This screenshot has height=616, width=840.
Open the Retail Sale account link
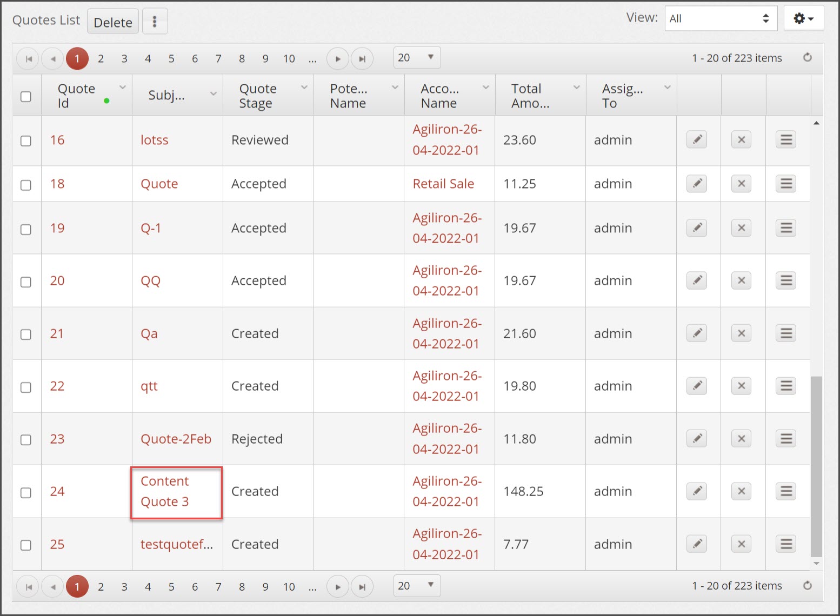tap(443, 184)
